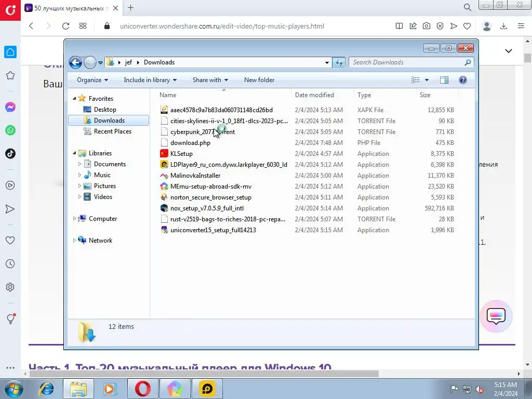Reload the page in Opera

click(x=65, y=26)
